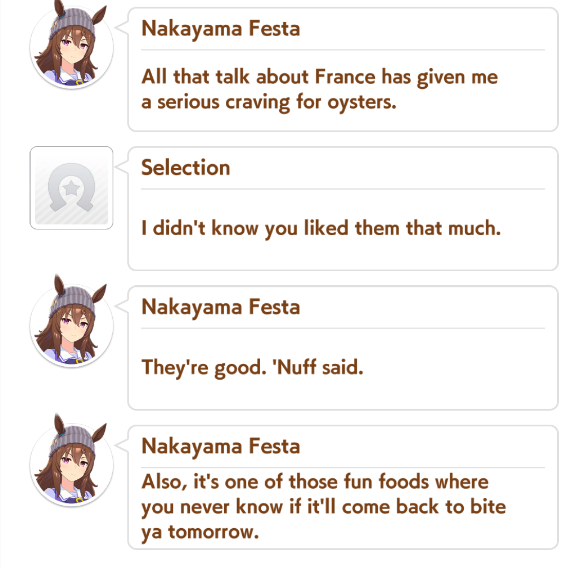This screenshot has width=574, height=568.
Task: Click the "I didn't know you liked them that much." choice
Action: click(321, 228)
